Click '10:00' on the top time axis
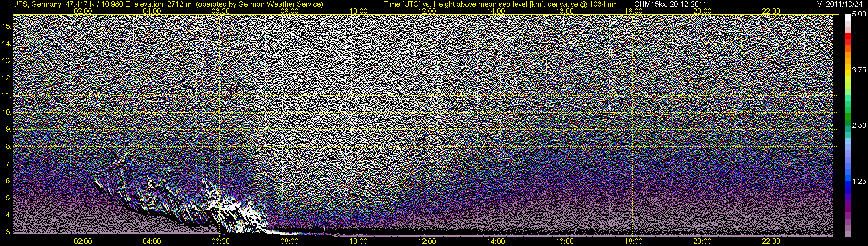 (x=358, y=11)
